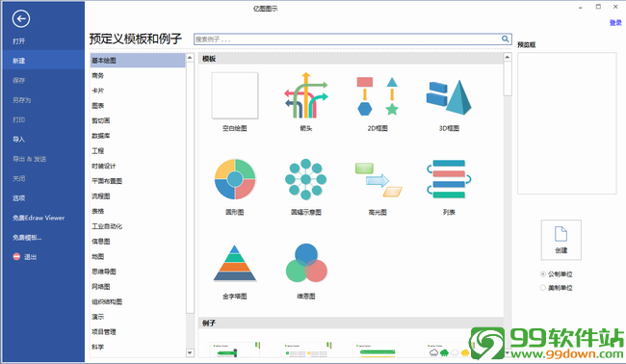
Task: Select the 卡片 category
Action: point(98,91)
